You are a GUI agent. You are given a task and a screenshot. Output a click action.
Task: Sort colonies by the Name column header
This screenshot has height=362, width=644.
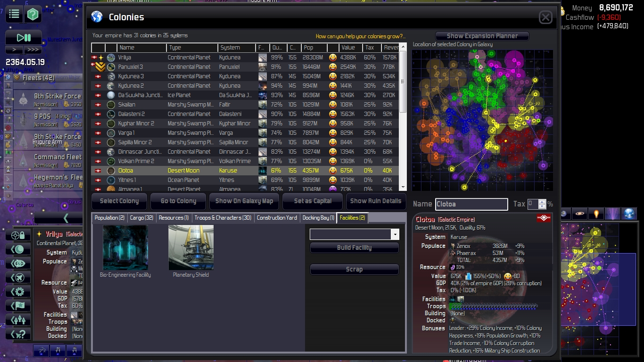coord(142,48)
